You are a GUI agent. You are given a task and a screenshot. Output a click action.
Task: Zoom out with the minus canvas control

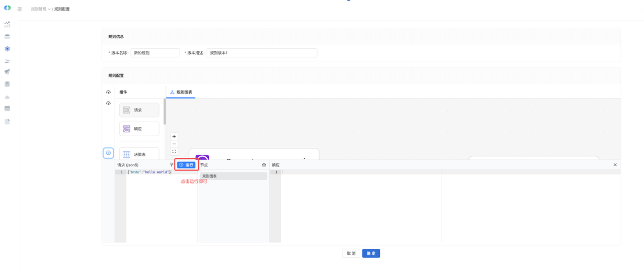(x=174, y=144)
